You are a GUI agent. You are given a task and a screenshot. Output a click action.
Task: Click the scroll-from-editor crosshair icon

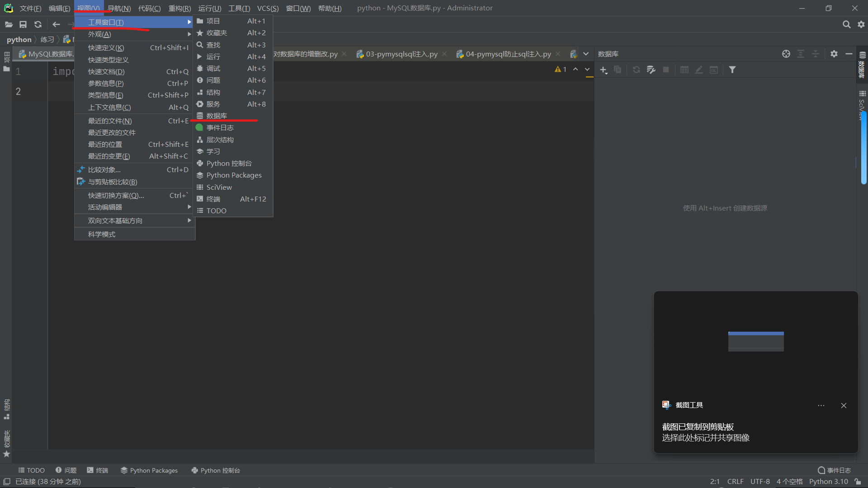point(786,54)
